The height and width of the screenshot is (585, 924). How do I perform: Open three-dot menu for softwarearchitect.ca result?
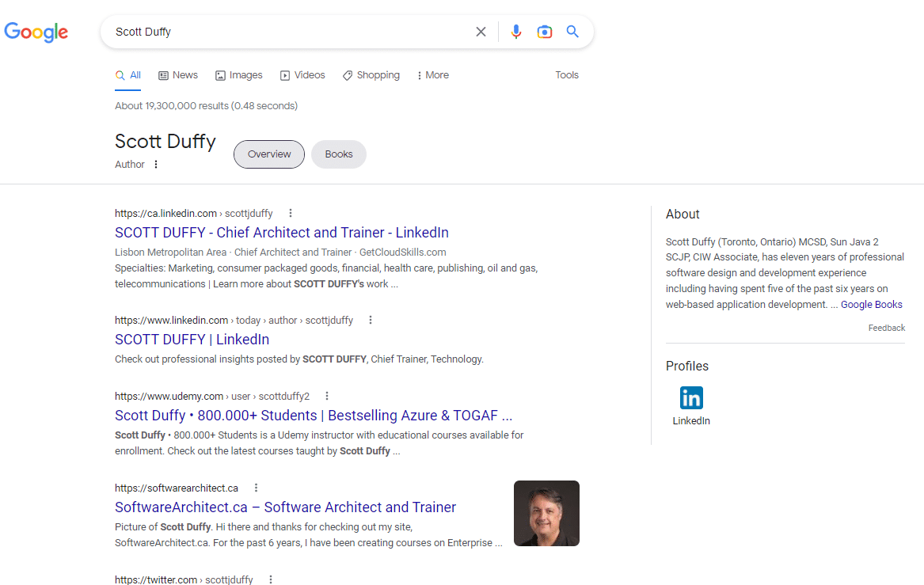point(256,488)
